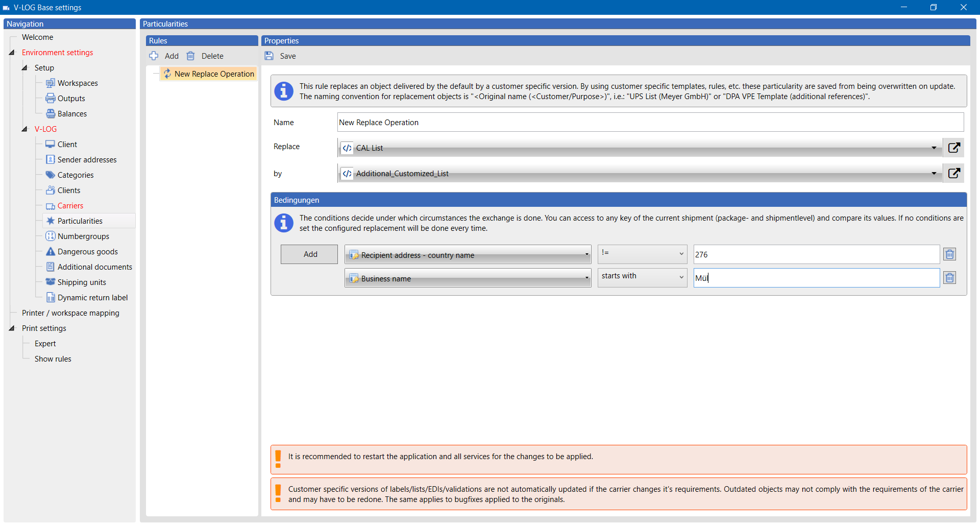980x526 pixels.
Task: Click the Balances scale icon
Action: 51,113
